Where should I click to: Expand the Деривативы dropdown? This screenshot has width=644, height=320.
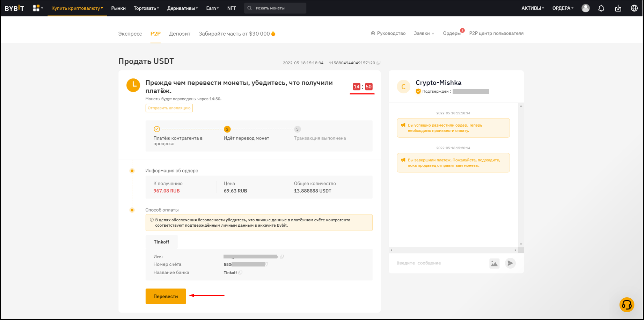click(182, 8)
